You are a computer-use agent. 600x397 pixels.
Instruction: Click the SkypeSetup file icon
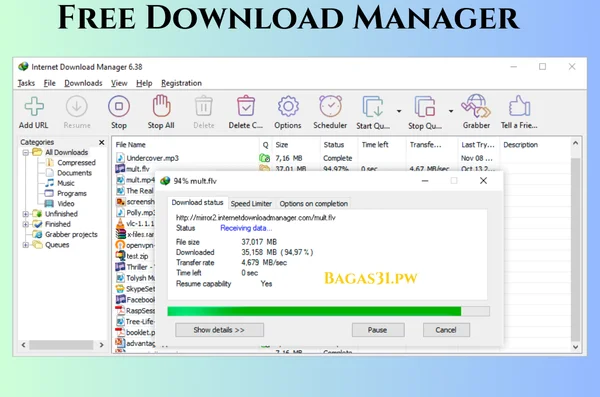[120, 289]
